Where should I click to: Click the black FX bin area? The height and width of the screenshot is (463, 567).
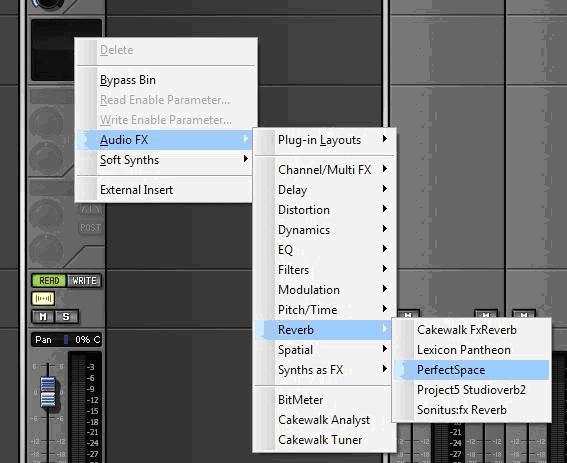click(53, 50)
